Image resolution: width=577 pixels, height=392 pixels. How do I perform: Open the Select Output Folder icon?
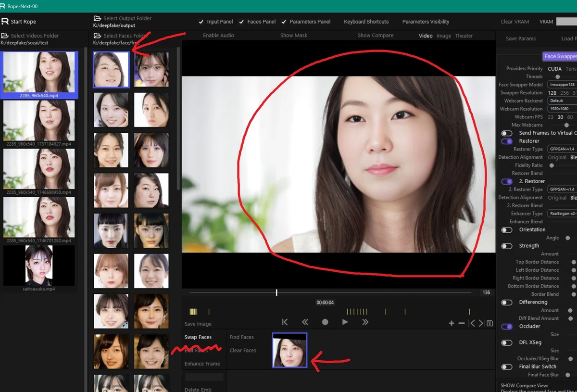coord(97,18)
